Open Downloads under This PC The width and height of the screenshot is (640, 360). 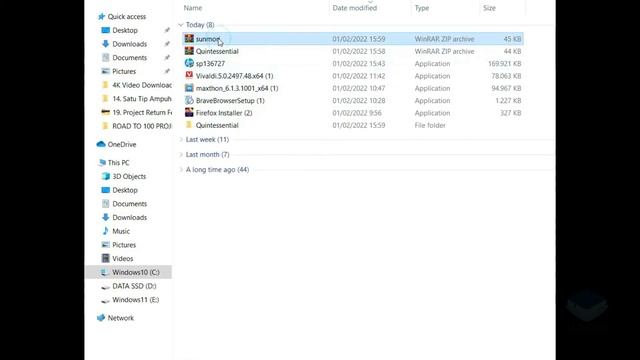(x=129, y=217)
